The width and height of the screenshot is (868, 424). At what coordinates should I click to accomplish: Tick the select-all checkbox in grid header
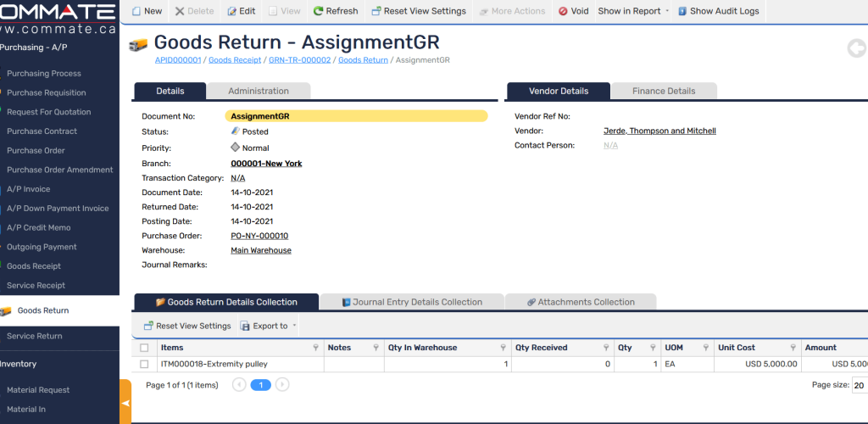click(x=144, y=348)
